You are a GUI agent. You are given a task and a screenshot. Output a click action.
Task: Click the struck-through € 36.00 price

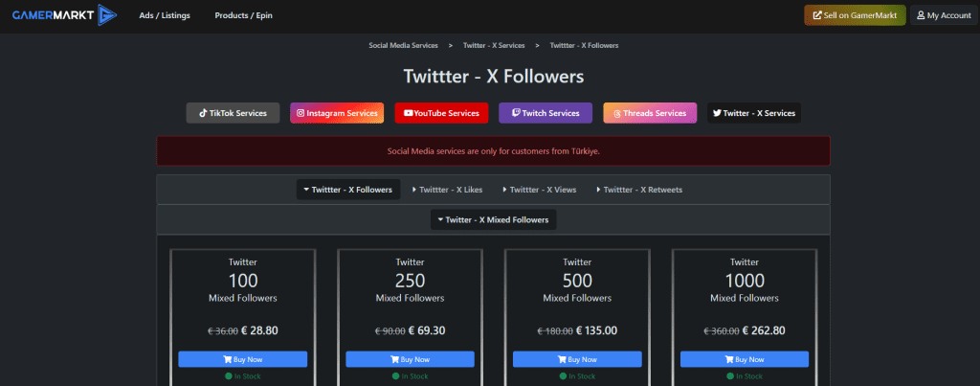click(x=222, y=331)
